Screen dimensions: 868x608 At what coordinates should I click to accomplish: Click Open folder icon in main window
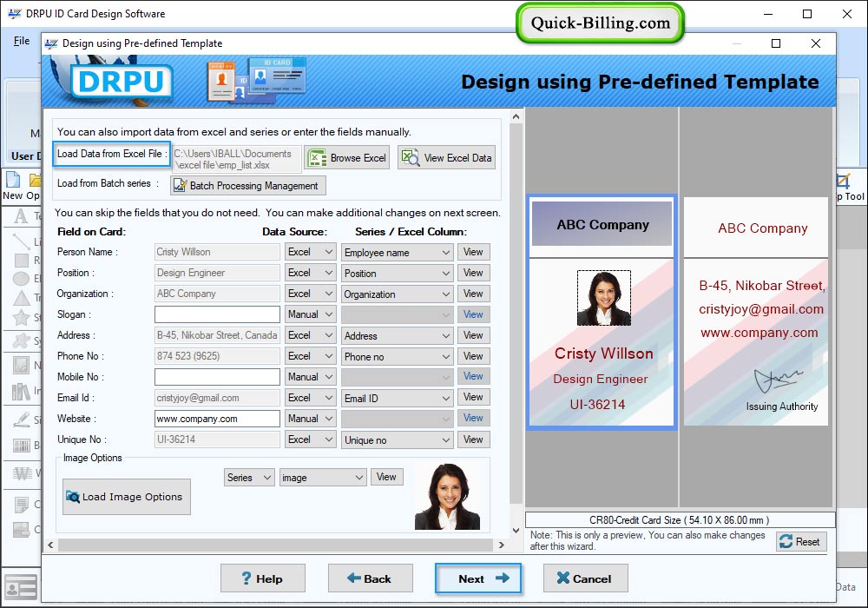click(35, 180)
